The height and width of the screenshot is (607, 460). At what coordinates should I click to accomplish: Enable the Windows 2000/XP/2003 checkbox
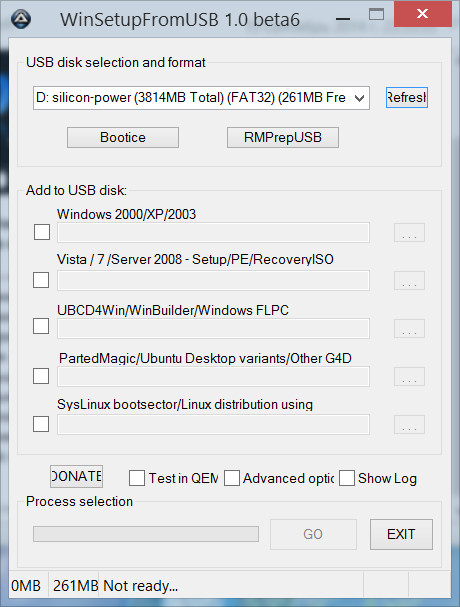tap(42, 232)
